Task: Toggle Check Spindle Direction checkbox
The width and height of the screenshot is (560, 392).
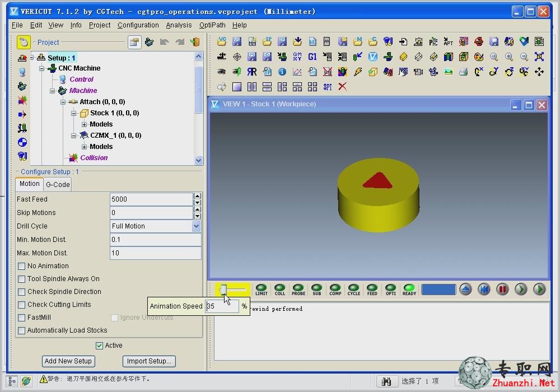Action: pyautogui.click(x=21, y=292)
